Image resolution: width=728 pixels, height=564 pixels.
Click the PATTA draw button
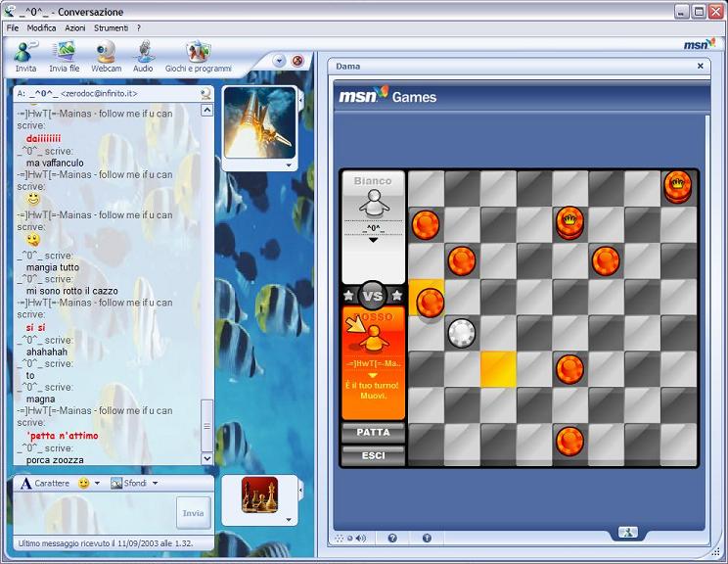[x=373, y=433]
